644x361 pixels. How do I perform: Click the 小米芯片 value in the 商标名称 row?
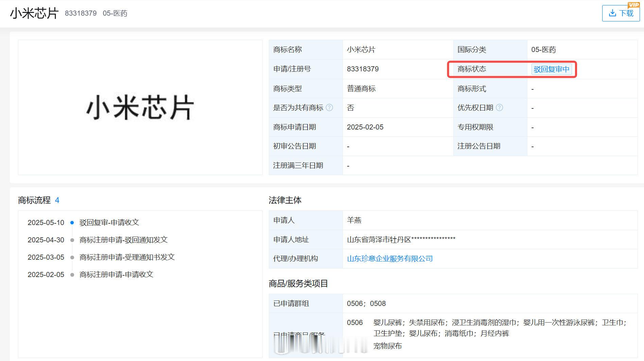coord(361,50)
